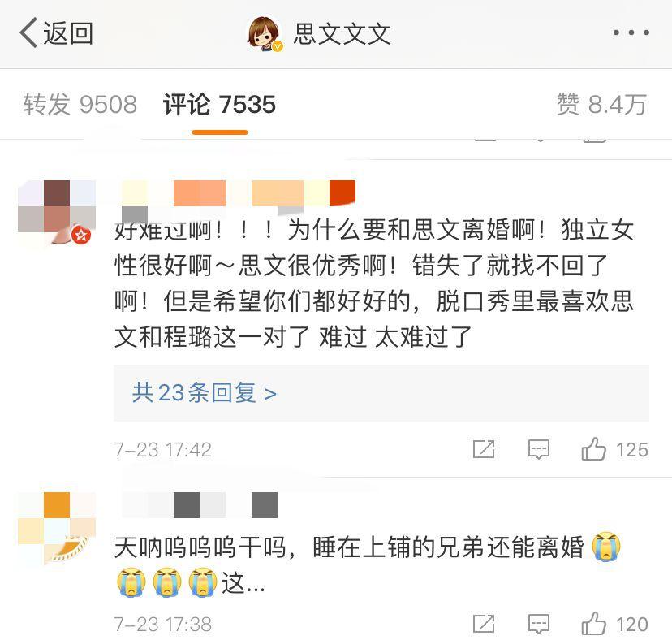Like the comment with 120 likes
This screenshot has width=672, height=640.
(x=614, y=624)
